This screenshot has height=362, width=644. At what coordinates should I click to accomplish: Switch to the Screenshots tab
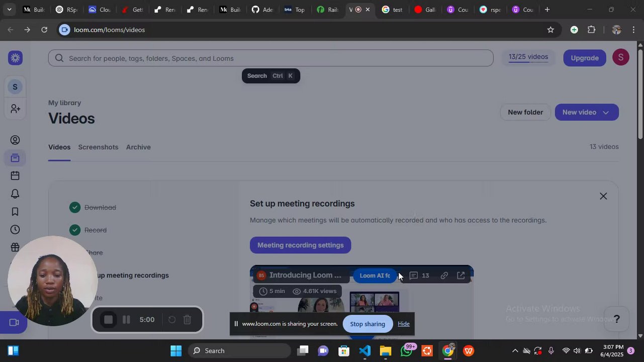[98, 147]
